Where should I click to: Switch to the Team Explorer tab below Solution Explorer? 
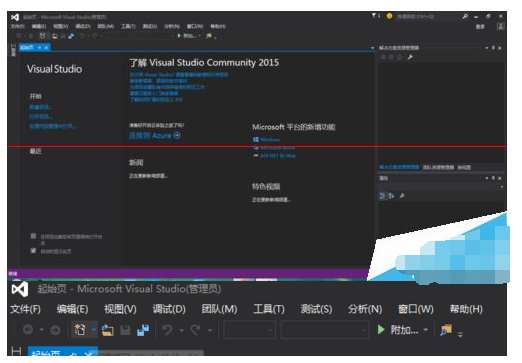(x=438, y=167)
